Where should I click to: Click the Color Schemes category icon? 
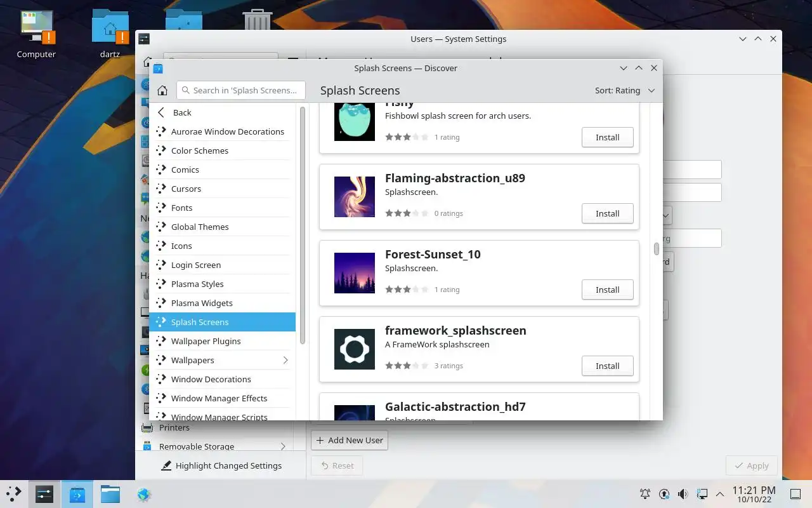[161, 150]
